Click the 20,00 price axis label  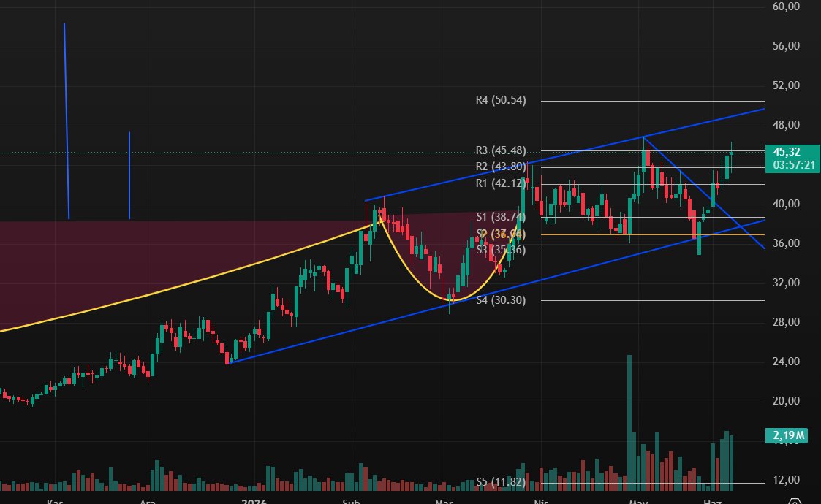click(x=786, y=401)
